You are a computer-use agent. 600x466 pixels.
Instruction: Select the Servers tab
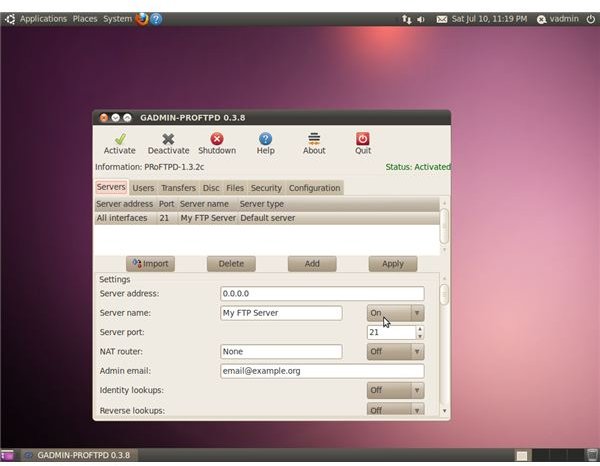point(111,187)
